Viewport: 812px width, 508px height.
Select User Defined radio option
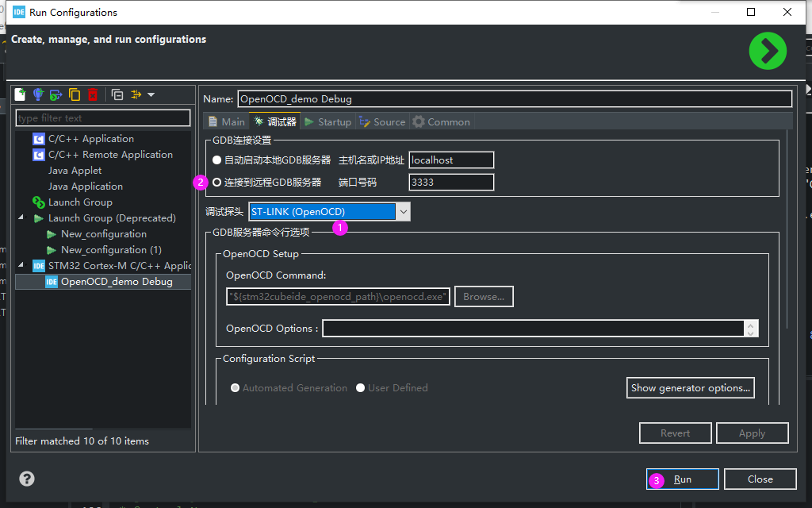coord(361,387)
